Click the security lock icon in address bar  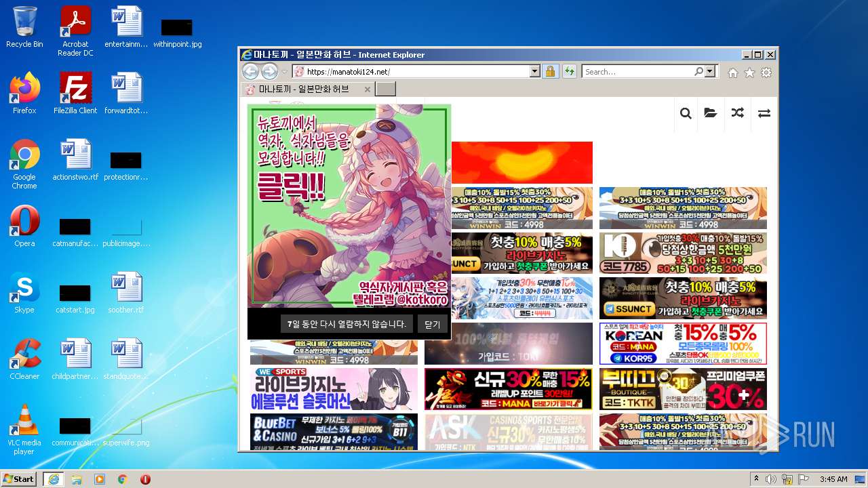coord(550,71)
